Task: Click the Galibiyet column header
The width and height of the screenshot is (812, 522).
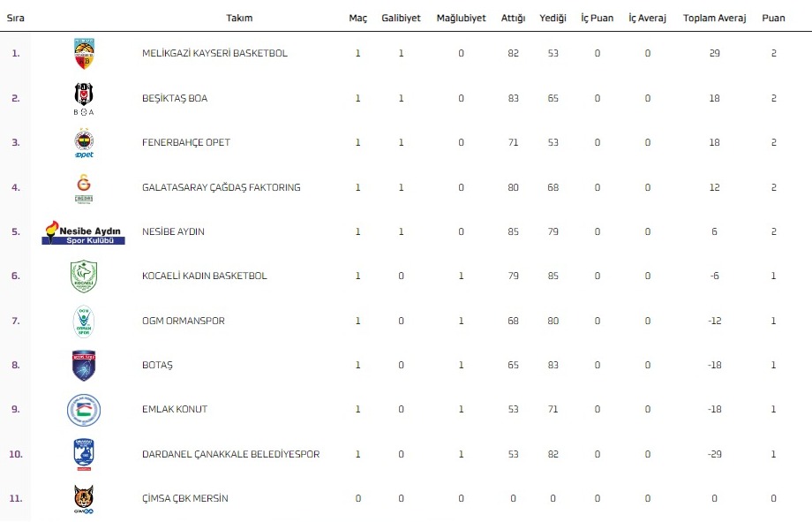Action: click(401, 19)
